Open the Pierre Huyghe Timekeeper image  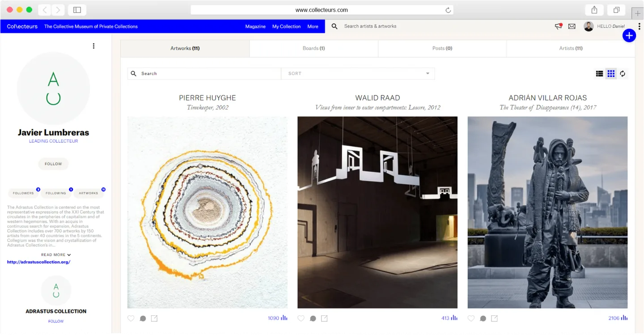(208, 212)
